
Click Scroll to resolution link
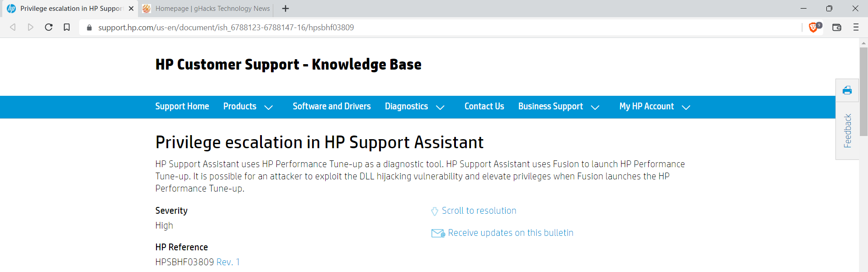point(479,211)
